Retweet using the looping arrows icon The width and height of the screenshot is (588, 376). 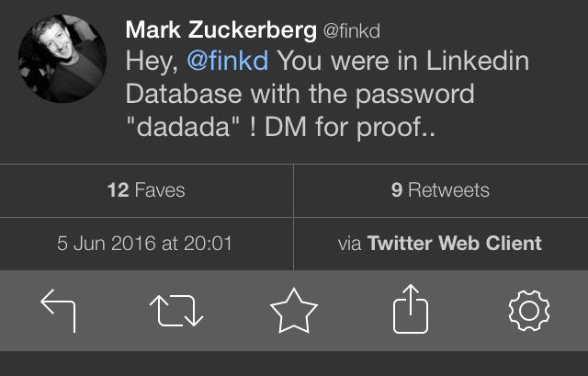tap(175, 310)
